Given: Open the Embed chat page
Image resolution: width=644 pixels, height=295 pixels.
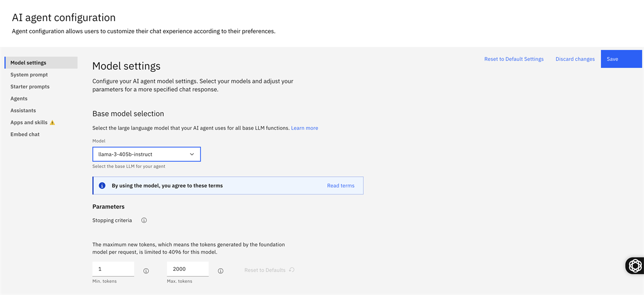Looking at the screenshot, I should coord(25,134).
